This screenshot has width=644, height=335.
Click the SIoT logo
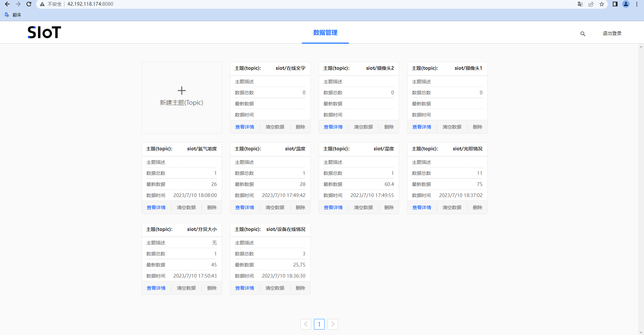click(x=44, y=33)
